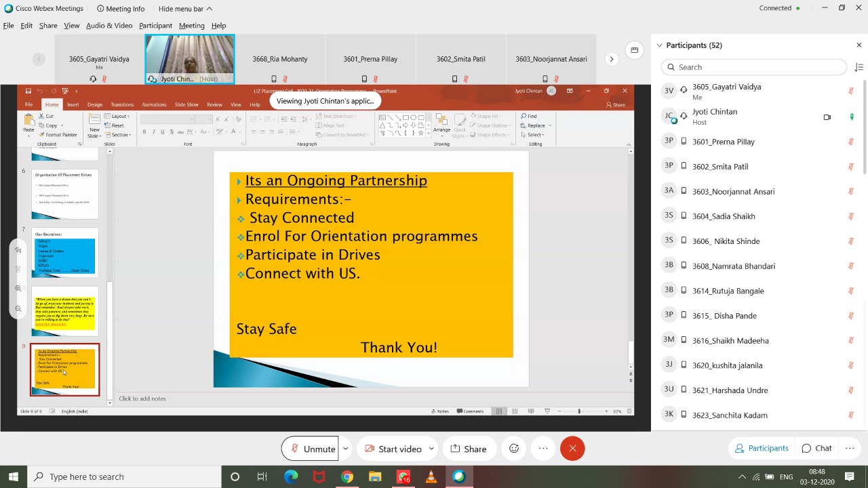Click the Share button in the meeting controls

[x=469, y=449]
